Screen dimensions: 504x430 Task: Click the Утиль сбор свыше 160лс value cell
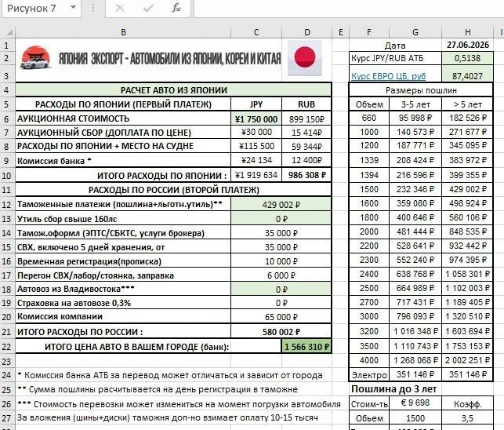pyautogui.click(x=281, y=219)
